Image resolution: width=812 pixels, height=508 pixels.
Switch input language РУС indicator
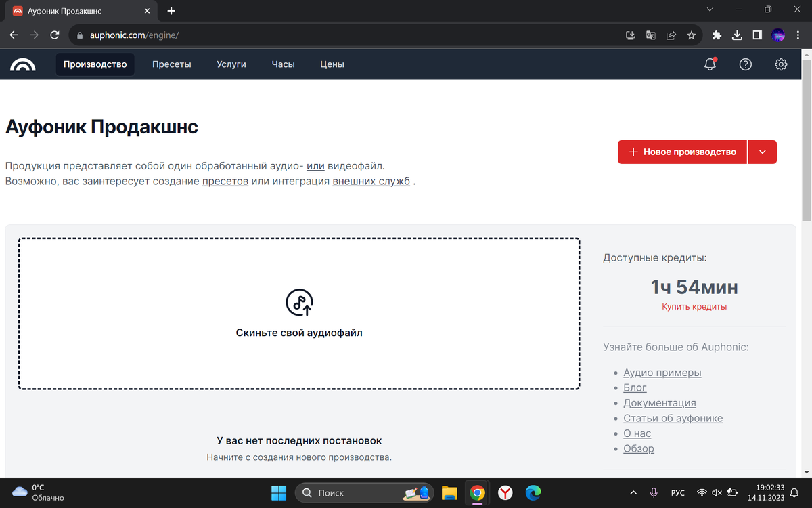pyautogui.click(x=677, y=493)
